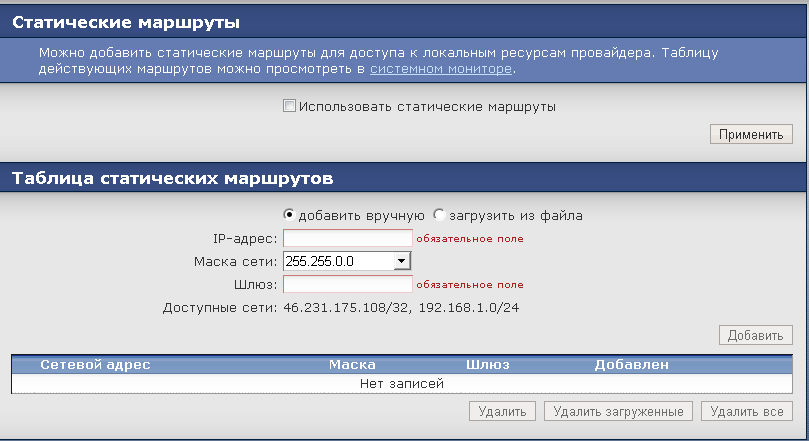Image resolution: width=809 pixels, height=441 pixels.
Task: Focus the IP-адрес input field
Action: click(348, 238)
